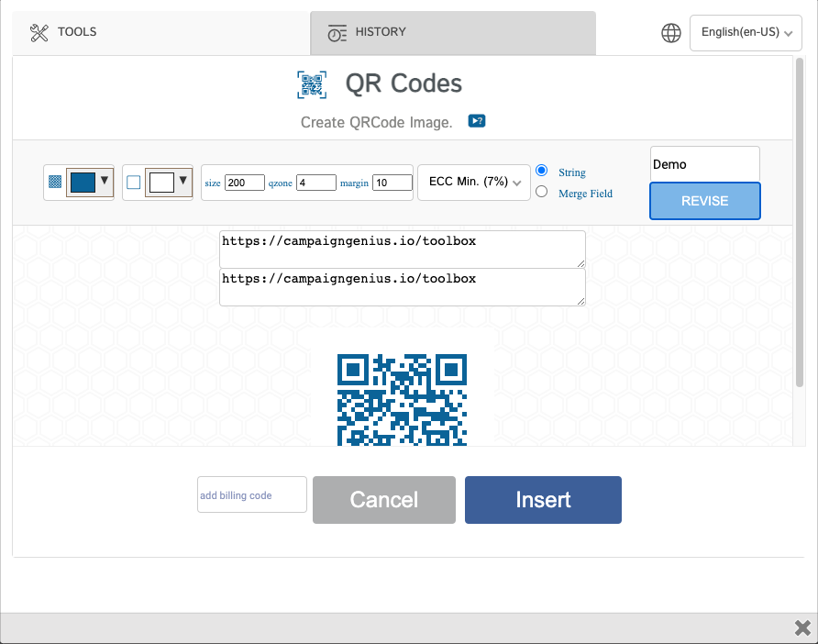Click the Cancel button

[384, 500]
